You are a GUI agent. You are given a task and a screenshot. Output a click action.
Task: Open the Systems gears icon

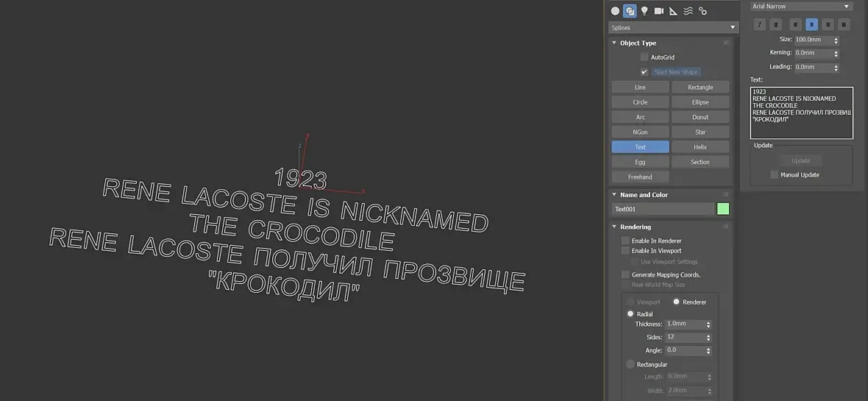click(702, 11)
